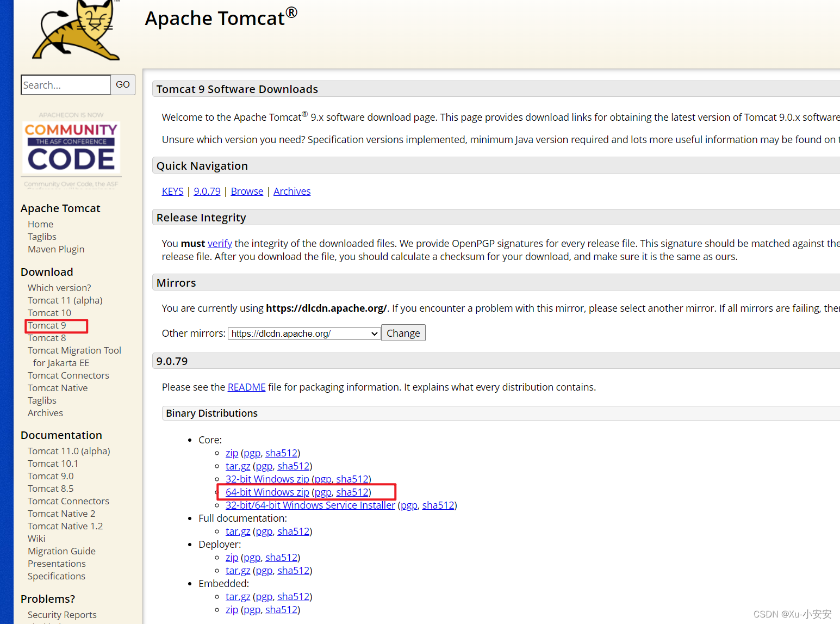Screen dimensions: 840x624
Task: Open Tomcat Native under Download
Action: tap(58, 388)
